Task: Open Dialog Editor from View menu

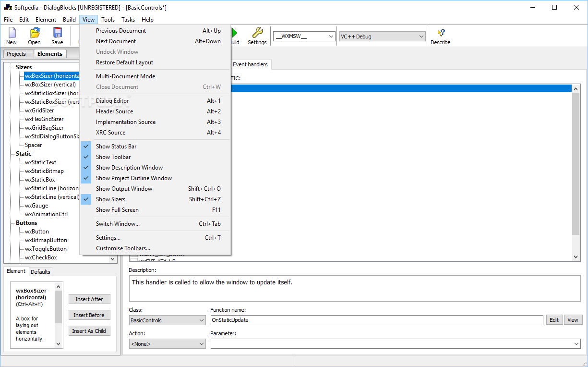Action: (156, 101)
